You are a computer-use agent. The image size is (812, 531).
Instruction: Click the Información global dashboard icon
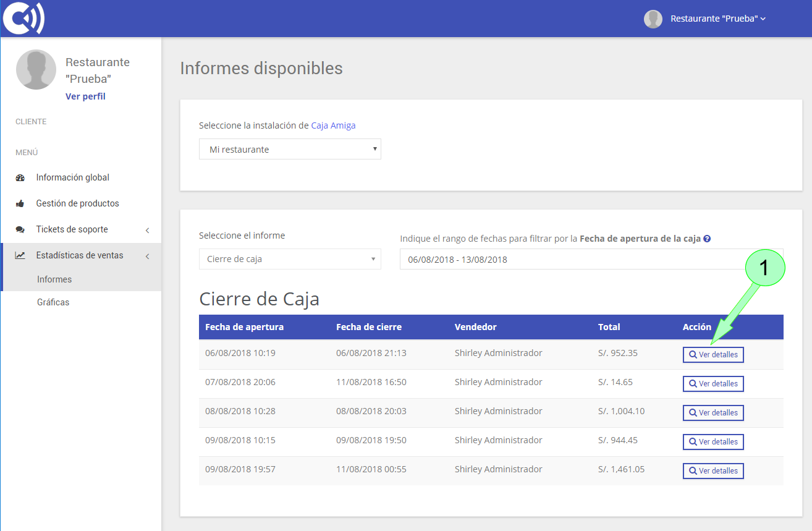point(20,177)
